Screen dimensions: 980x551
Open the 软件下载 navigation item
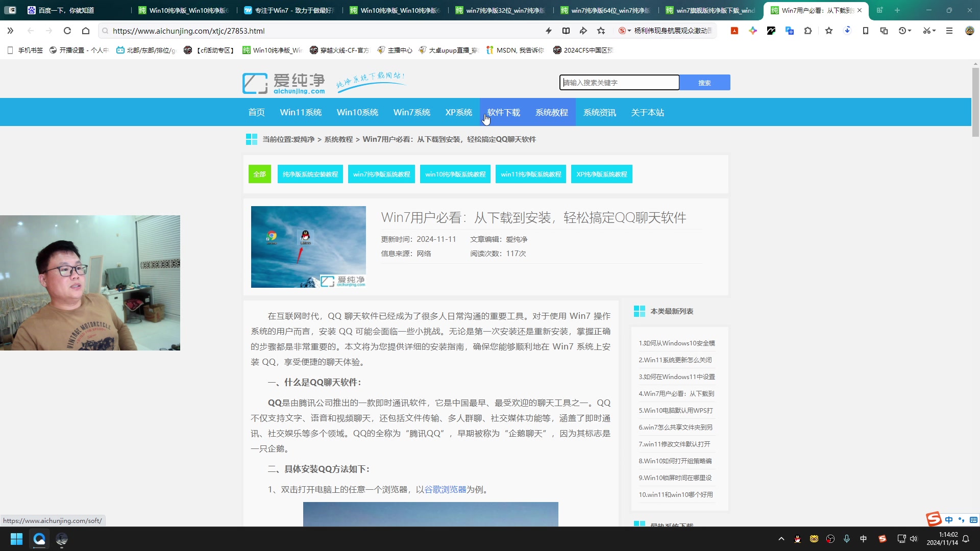pos(504,112)
